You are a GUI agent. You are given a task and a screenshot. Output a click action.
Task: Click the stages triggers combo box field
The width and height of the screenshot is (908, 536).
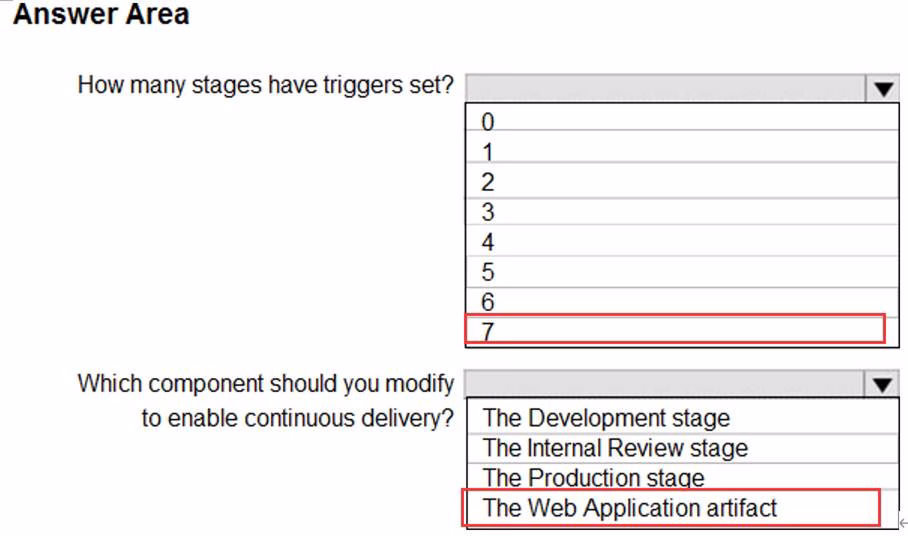[665, 88]
